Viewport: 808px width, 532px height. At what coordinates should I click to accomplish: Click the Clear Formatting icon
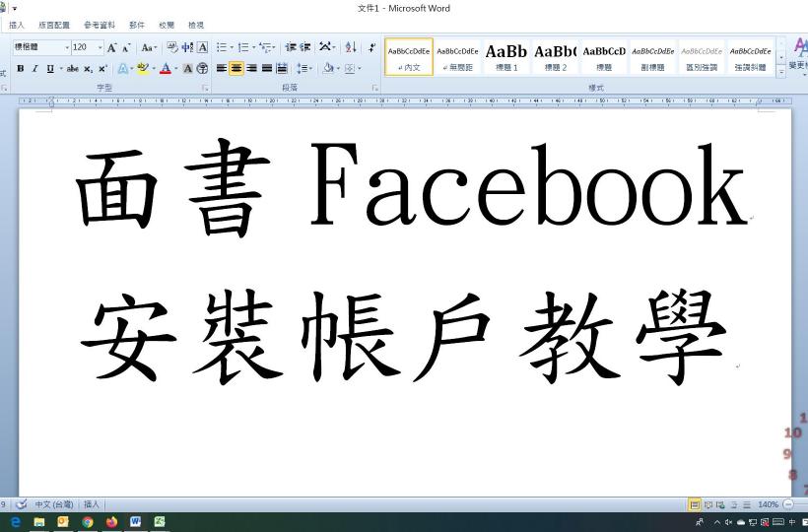coord(172,48)
